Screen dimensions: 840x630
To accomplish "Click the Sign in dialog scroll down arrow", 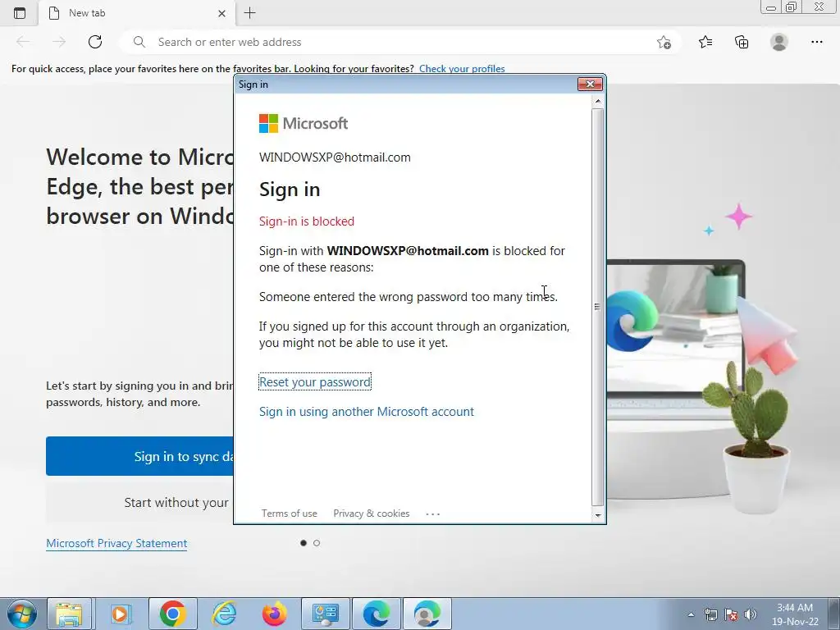I will tap(598, 515).
